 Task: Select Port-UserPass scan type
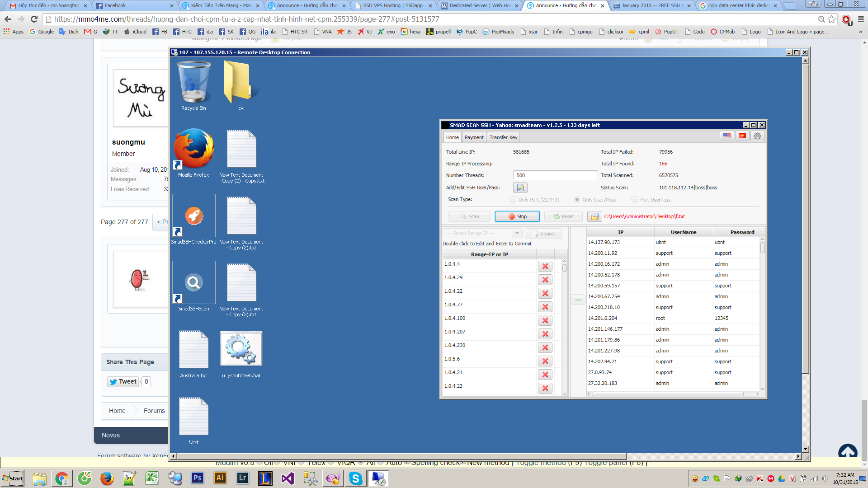pyautogui.click(x=634, y=200)
